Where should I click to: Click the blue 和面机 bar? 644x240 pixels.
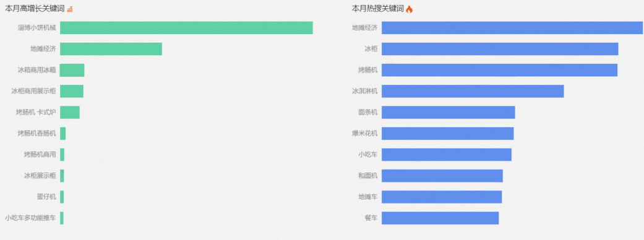(442, 176)
